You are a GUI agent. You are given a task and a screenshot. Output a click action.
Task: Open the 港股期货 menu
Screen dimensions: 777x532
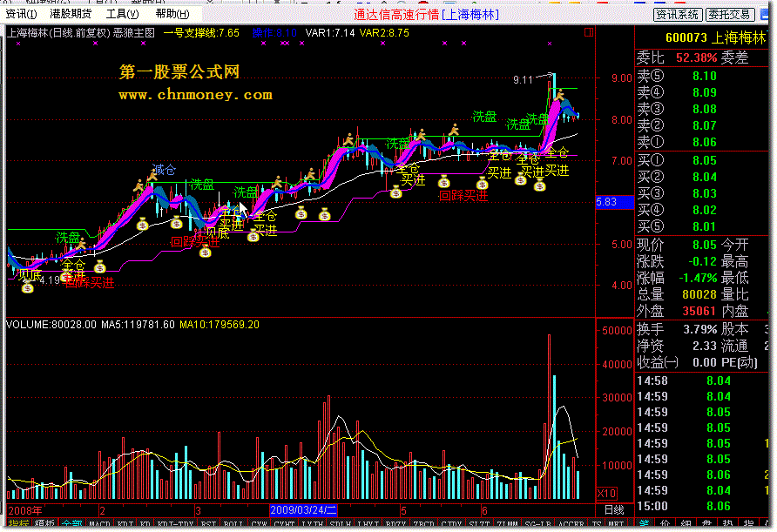[x=71, y=14]
